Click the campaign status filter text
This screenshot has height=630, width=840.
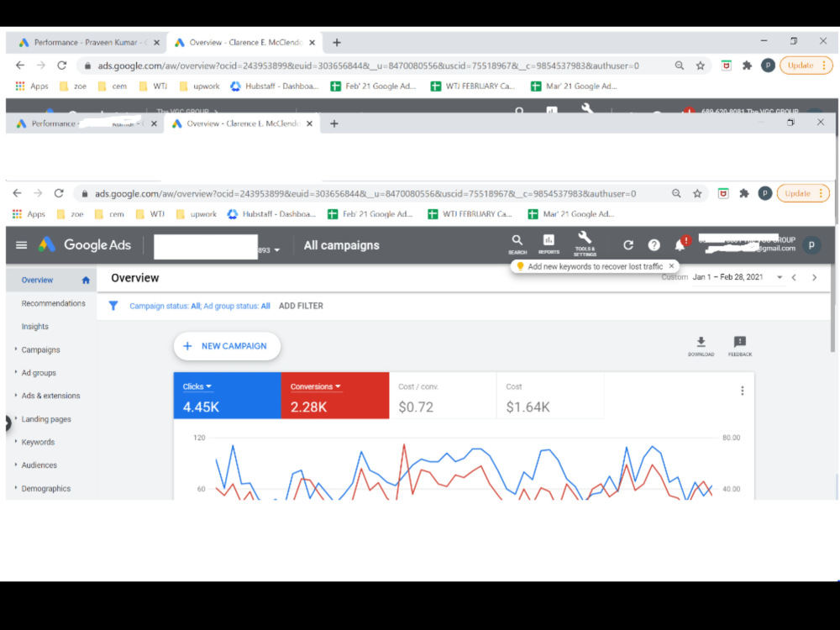[x=200, y=306]
